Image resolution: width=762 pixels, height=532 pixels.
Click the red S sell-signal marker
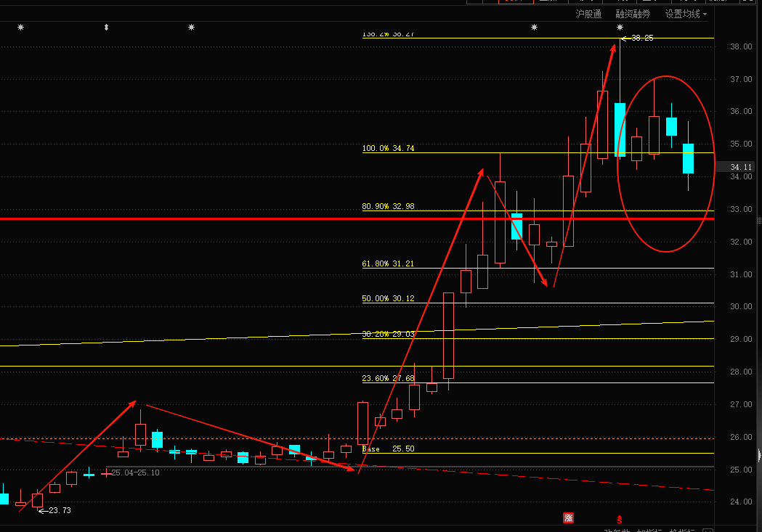[620, 520]
